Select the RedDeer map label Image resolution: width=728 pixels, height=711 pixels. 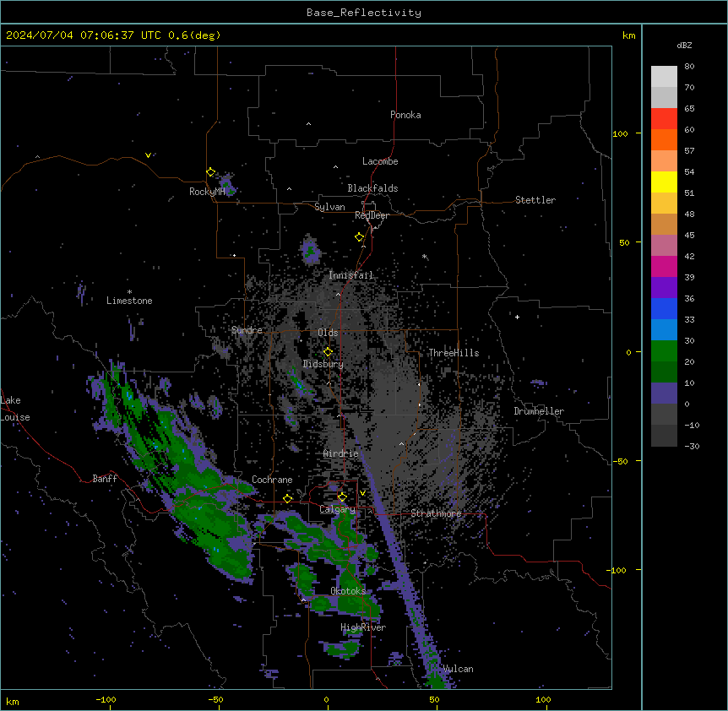click(372, 215)
